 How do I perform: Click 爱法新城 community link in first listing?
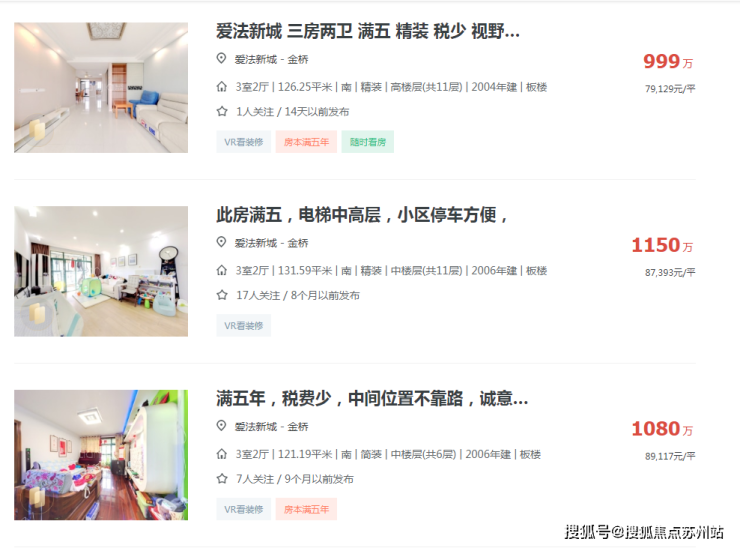click(x=255, y=59)
